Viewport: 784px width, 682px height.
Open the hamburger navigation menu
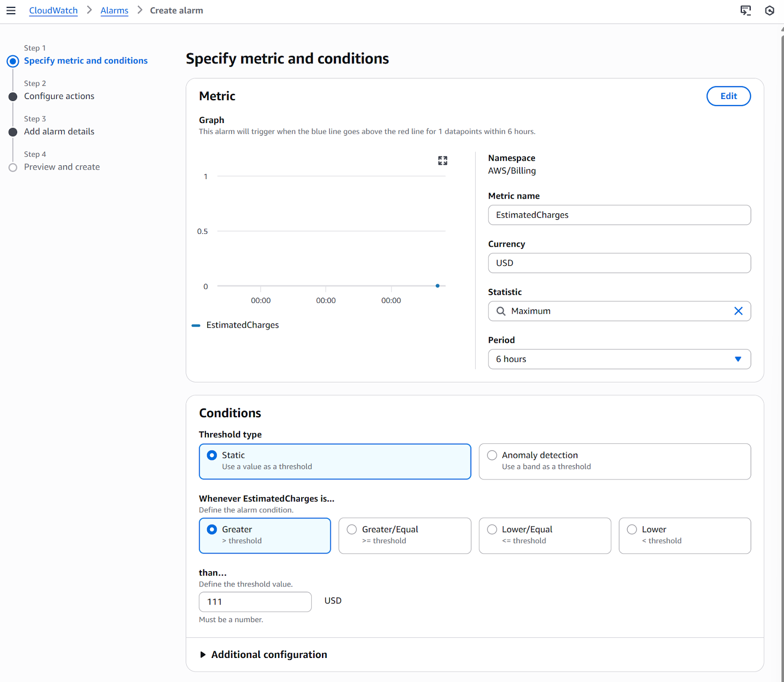coord(11,10)
